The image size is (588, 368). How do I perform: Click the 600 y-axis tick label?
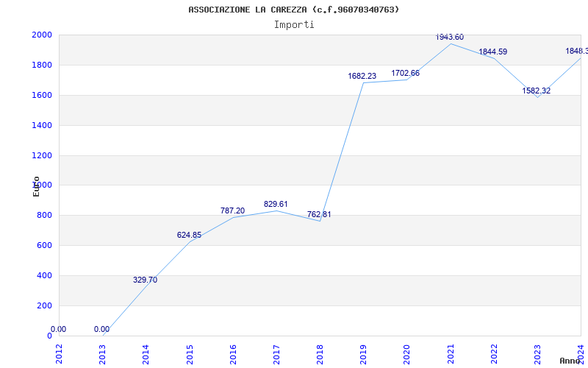coord(44,246)
